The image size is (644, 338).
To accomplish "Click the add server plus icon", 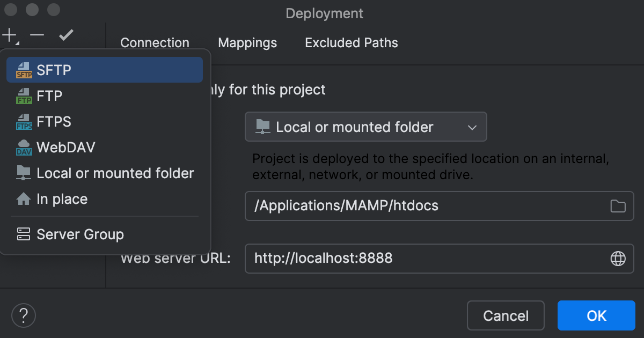I will [9, 34].
